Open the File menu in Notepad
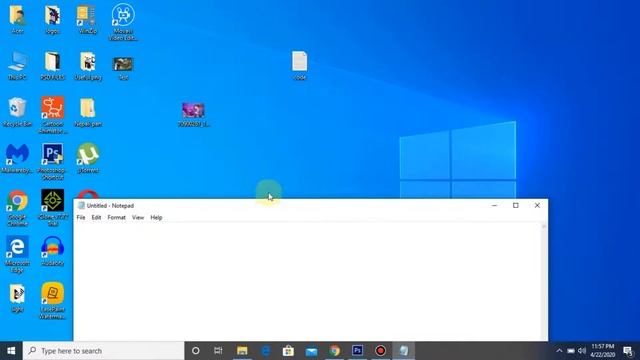 [81, 218]
